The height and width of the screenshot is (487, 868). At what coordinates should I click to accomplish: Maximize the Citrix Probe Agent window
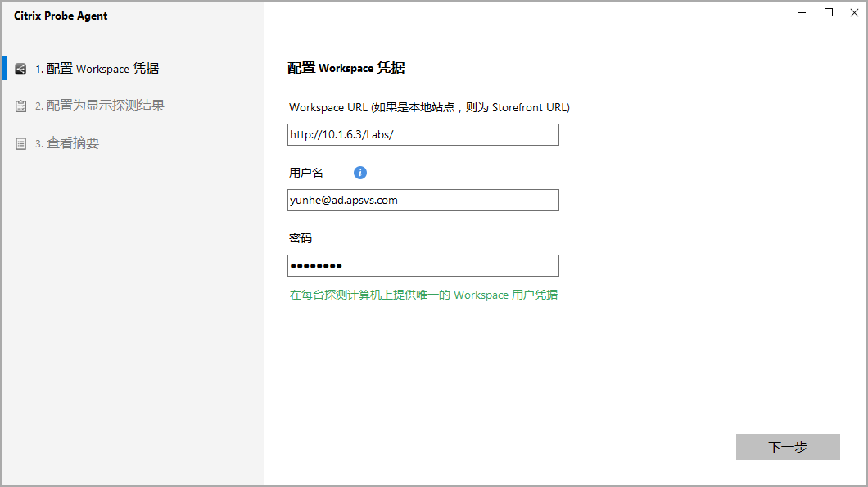[x=829, y=13]
